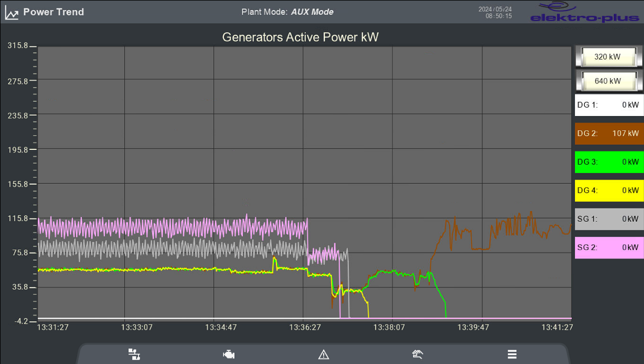644x364 pixels.
Task: Open the manual control hand icon
Action: (418, 354)
